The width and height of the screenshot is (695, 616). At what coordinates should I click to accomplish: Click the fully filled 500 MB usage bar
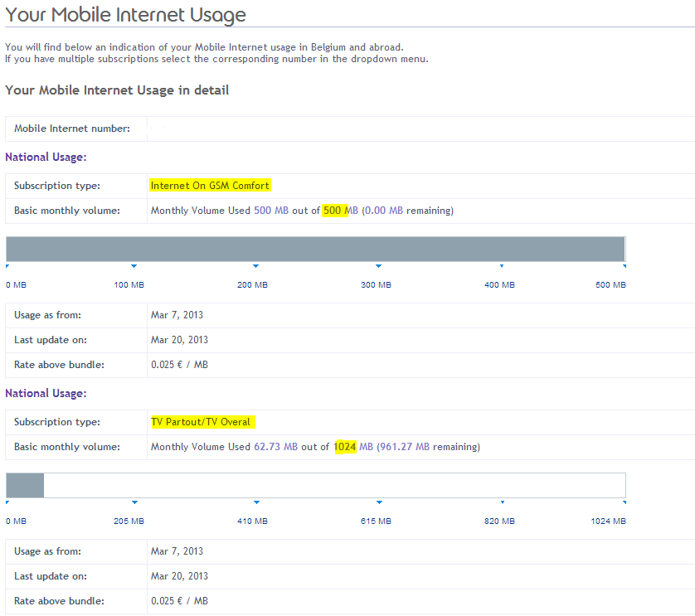(x=315, y=250)
